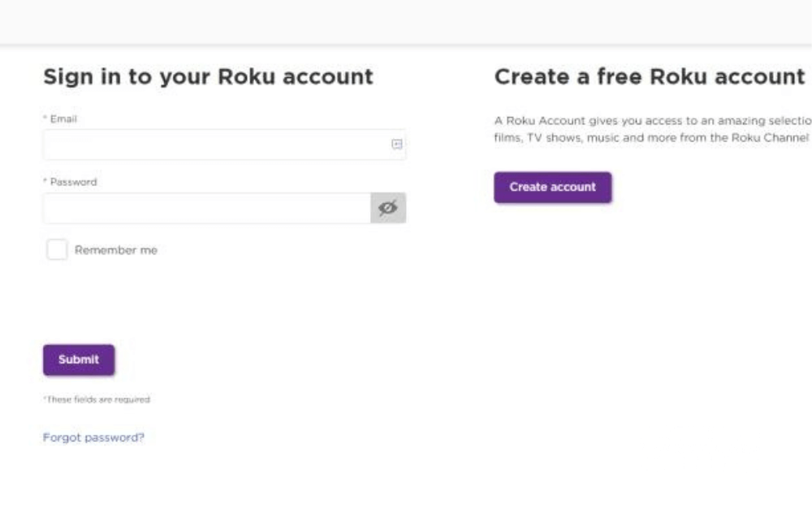Click the Create a free Roku account heading

point(650,77)
